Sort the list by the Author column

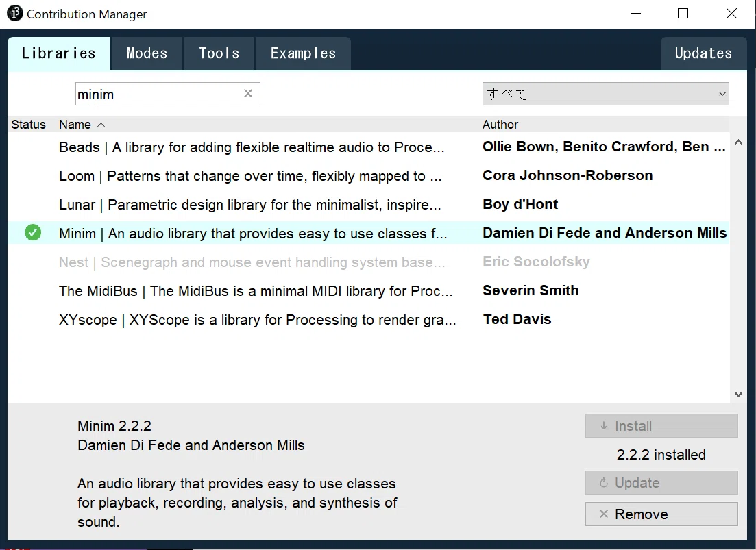coord(500,125)
